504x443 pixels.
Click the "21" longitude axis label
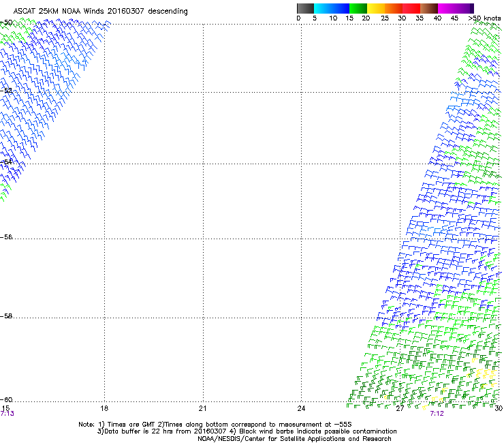pyautogui.click(x=202, y=408)
